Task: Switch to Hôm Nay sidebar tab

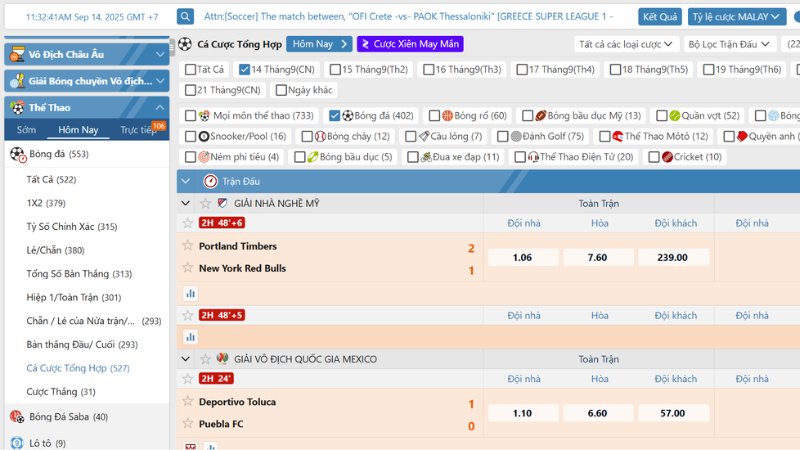Action: pos(78,130)
